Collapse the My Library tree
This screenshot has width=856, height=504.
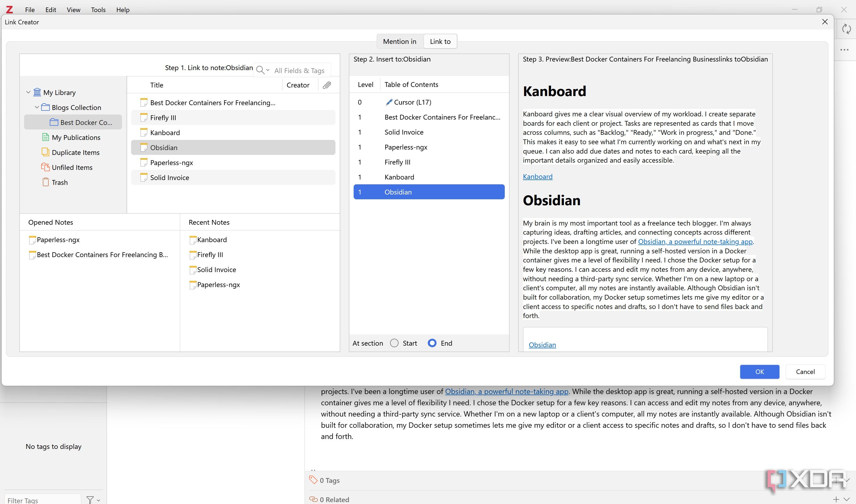[x=29, y=92]
